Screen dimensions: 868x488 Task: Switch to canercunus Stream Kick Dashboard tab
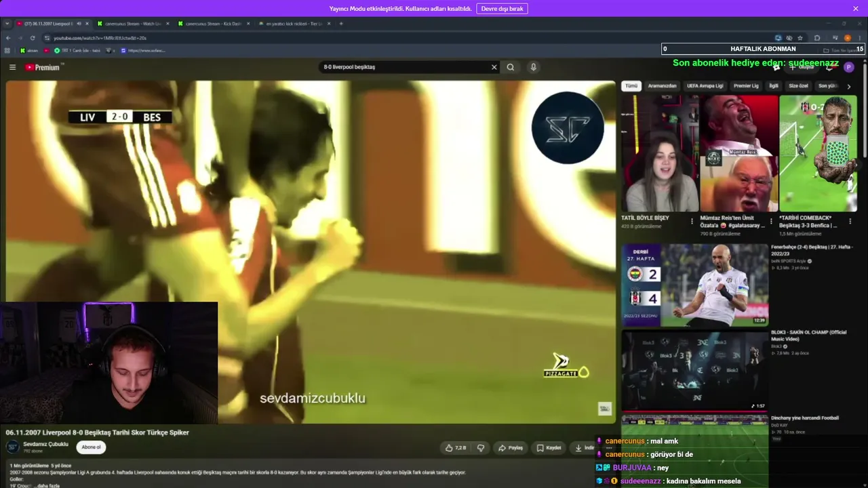[x=213, y=24]
